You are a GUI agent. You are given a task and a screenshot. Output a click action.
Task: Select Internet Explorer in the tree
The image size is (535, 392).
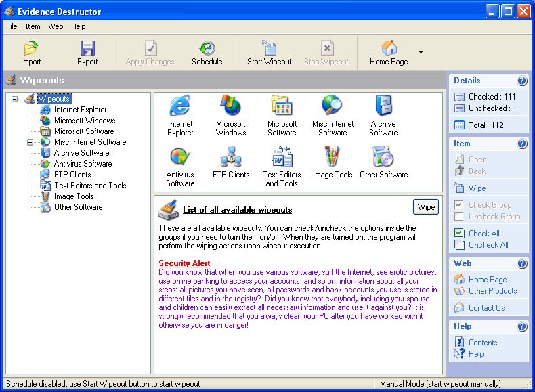point(80,110)
